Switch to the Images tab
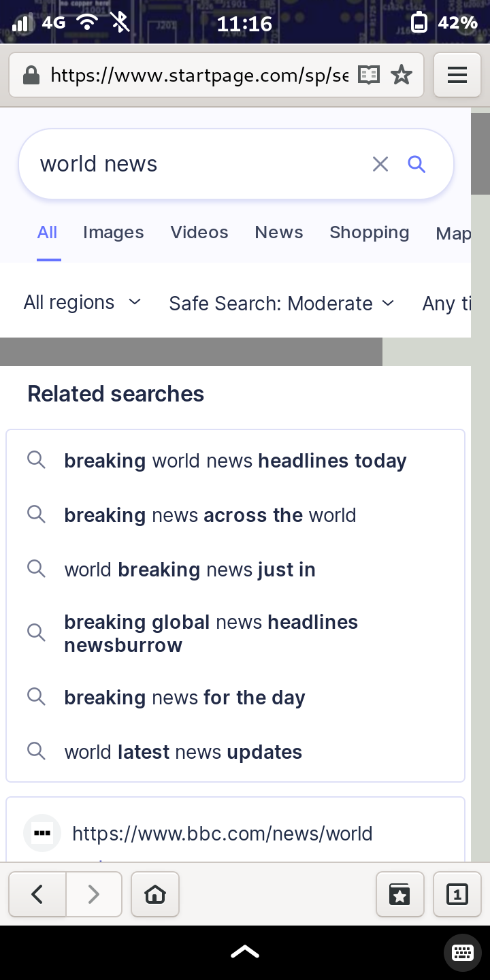490x980 pixels. [x=113, y=233]
